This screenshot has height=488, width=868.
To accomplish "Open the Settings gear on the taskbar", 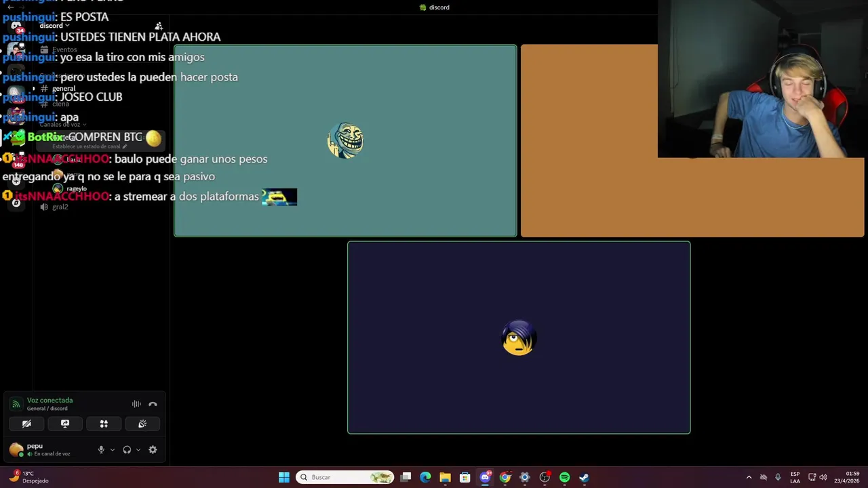I will click(x=524, y=477).
